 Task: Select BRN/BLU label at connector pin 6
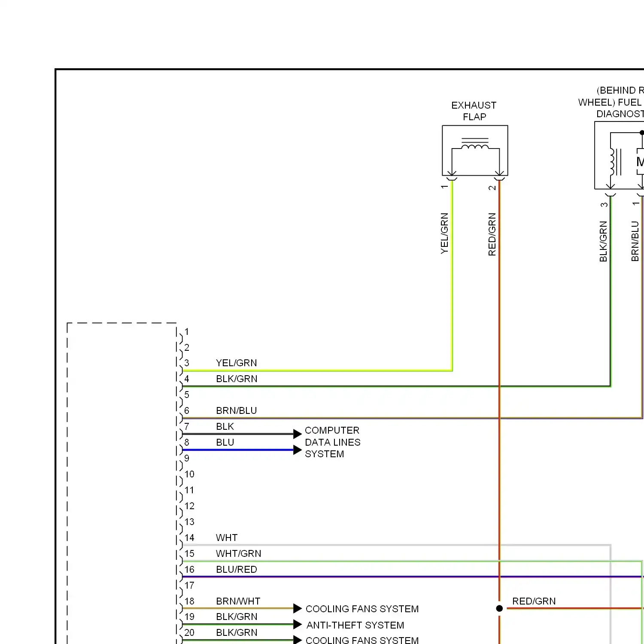tap(237, 410)
